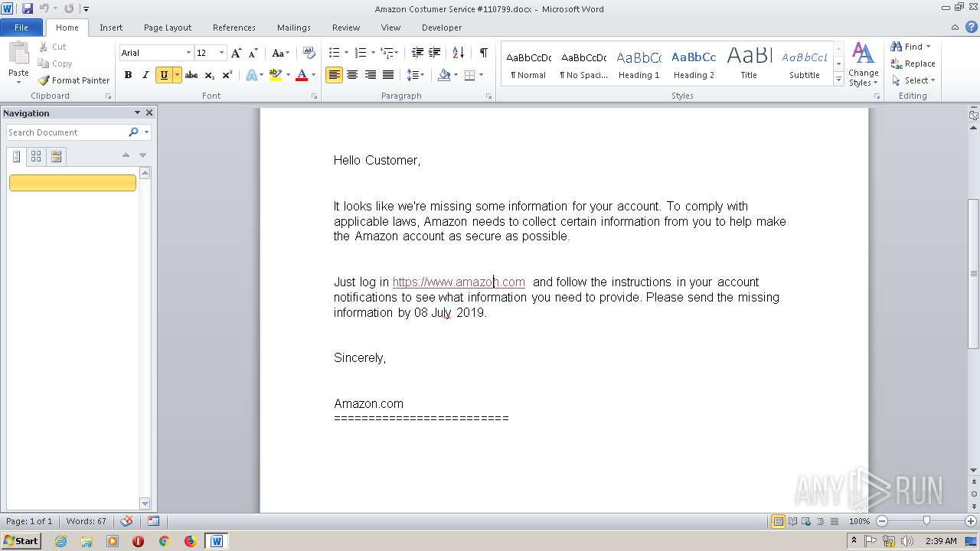Apply the Heading 1 style
Screen dimensions: 980x551
pos(639,64)
